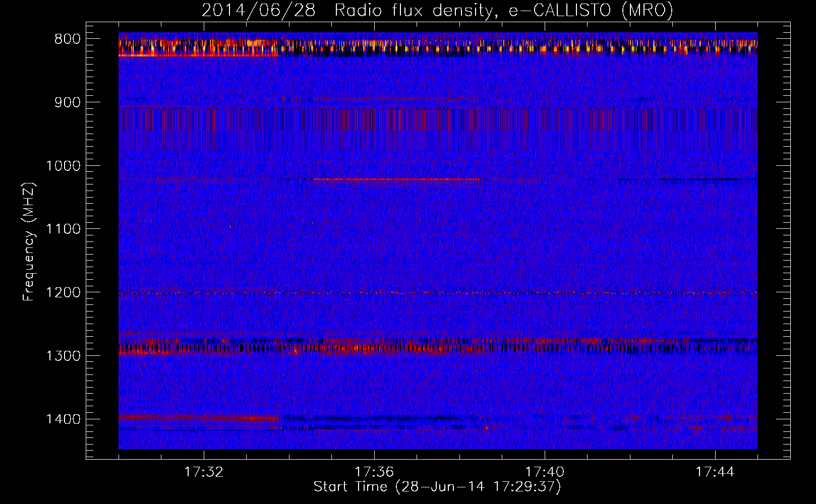The height and width of the screenshot is (504, 816).
Task: Click the dotted horizontal line at 1200 MHz
Action: [x=438, y=293]
